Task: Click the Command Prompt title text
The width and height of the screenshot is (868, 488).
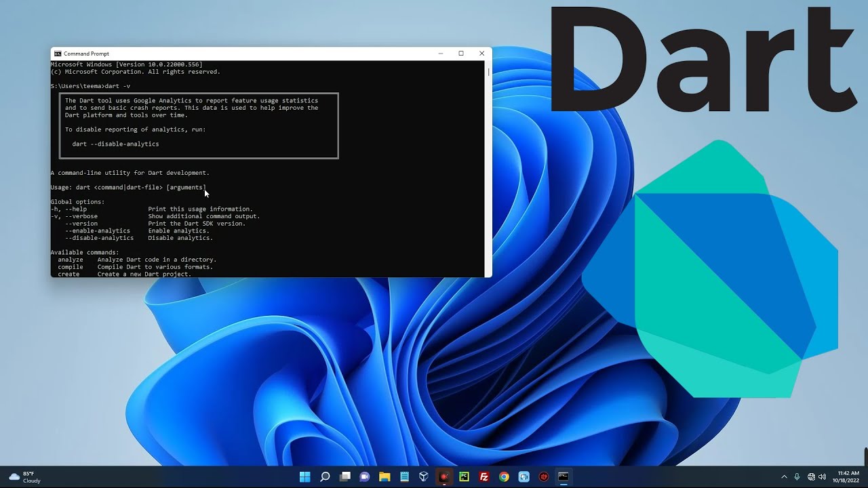Action: [x=86, y=54]
